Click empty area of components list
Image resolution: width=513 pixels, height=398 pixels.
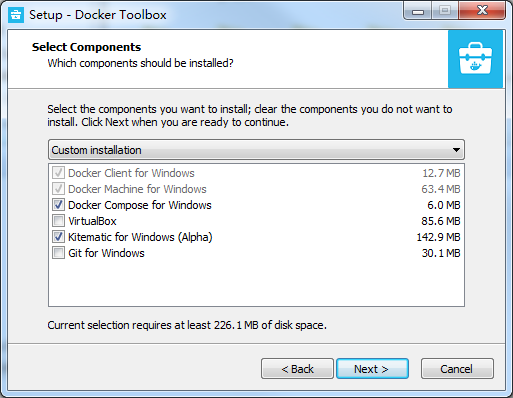click(x=256, y=283)
